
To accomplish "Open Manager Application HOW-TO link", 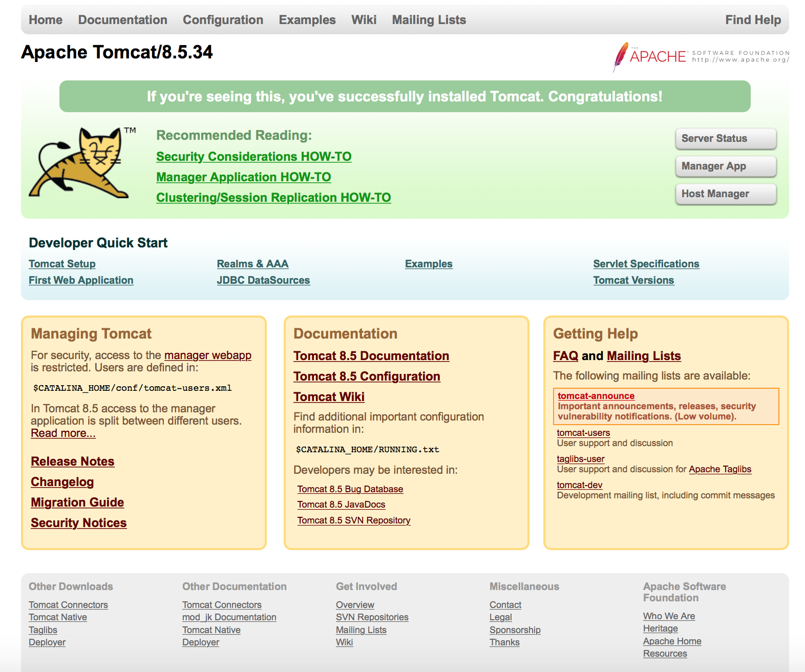I will [x=244, y=177].
